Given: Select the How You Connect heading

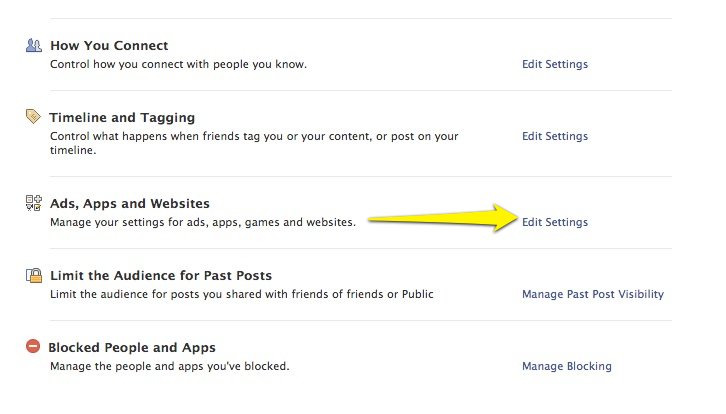Looking at the screenshot, I should (109, 45).
